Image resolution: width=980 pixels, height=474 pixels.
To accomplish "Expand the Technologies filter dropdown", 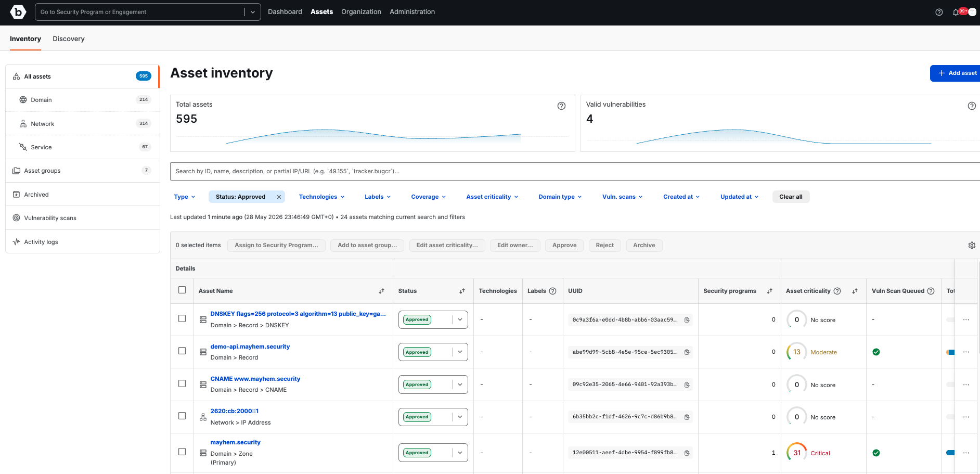I will pyautogui.click(x=321, y=197).
